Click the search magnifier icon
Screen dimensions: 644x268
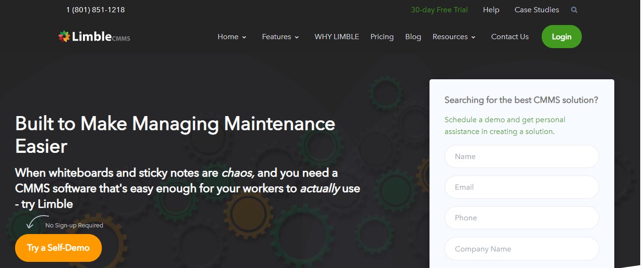tap(574, 10)
